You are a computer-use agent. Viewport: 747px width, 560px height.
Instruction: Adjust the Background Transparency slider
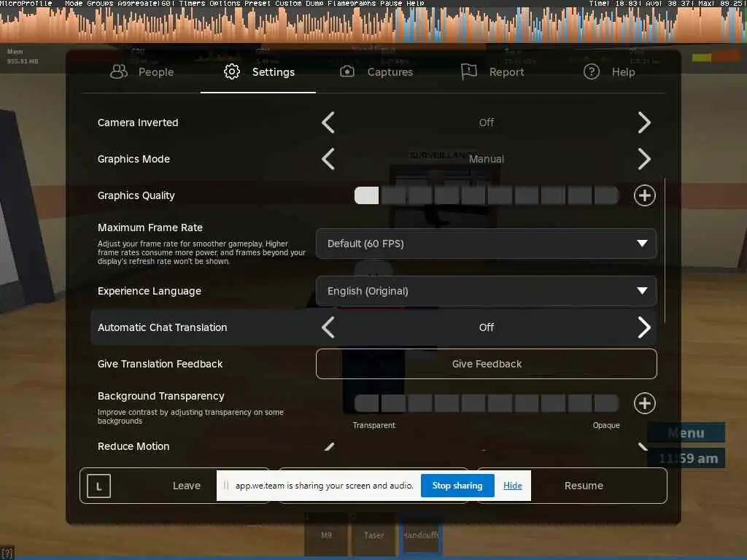(x=487, y=403)
